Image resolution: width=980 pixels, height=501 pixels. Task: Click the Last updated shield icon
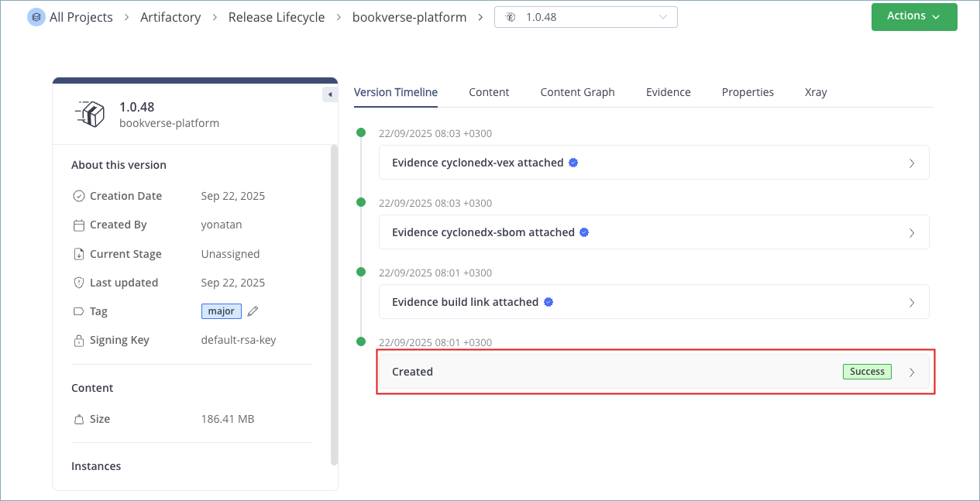78,283
